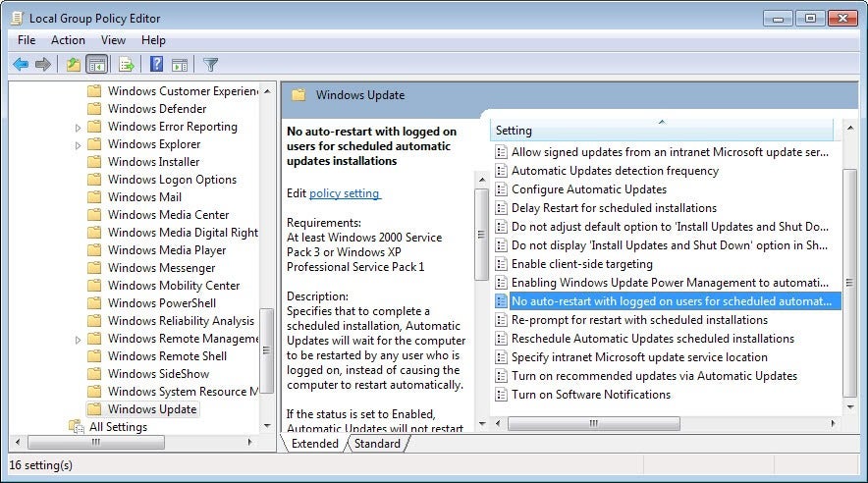
Task: Select Windows Mobility Center in the tree
Action: click(174, 286)
